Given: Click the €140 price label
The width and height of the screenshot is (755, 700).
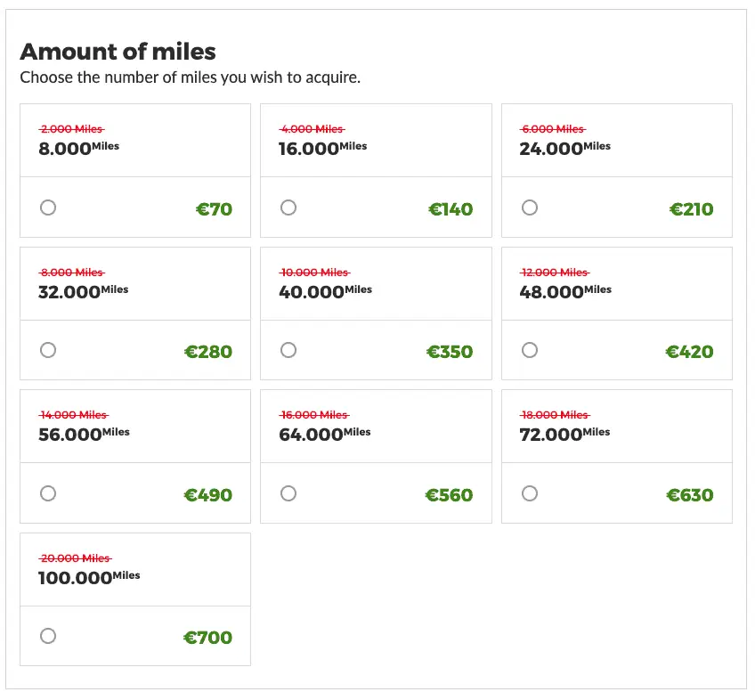Looking at the screenshot, I should pyautogui.click(x=451, y=210).
